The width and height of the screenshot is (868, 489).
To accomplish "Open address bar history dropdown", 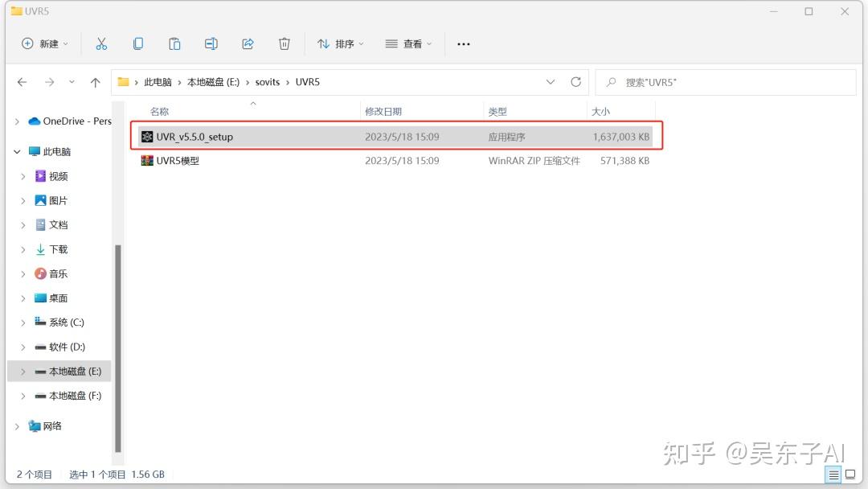I will pos(551,82).
